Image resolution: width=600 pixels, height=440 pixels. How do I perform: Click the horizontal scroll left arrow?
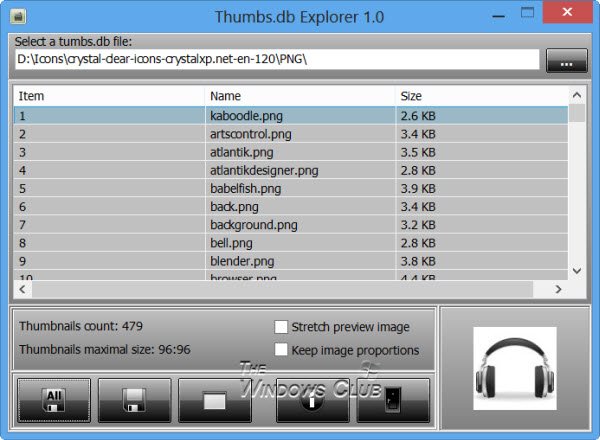[x=21, y=288]
